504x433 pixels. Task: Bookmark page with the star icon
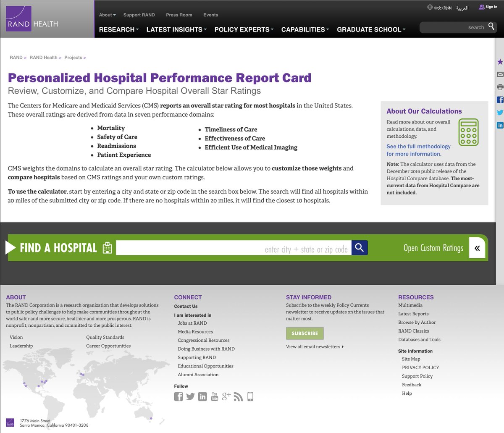click(500, 62)
